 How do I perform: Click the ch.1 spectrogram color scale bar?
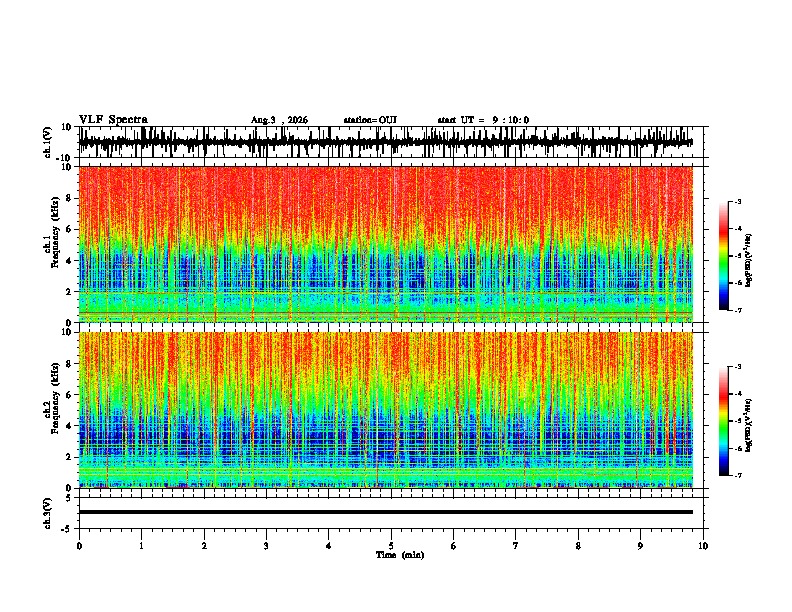coord(723,256)
